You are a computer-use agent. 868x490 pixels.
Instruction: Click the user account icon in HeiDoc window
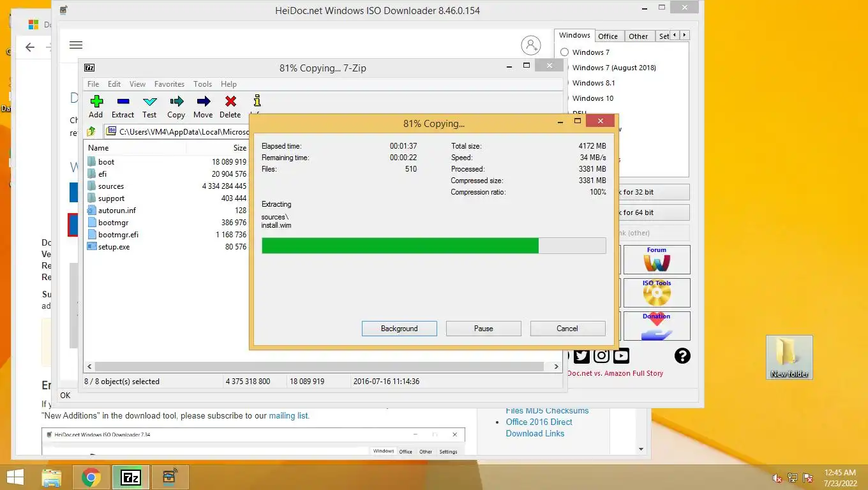tap(530, 45)
